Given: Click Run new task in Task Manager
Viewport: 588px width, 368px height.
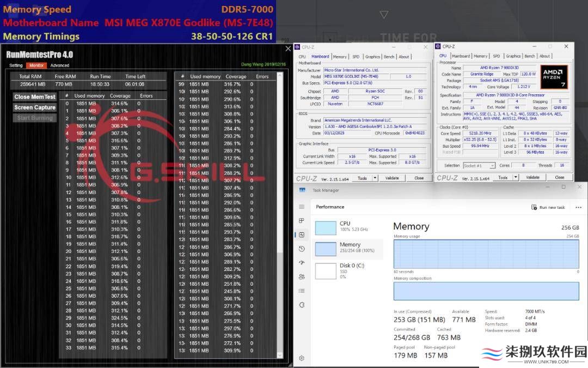Looking at the screenshot, I should pyautogui.click(x=548, y=207).
